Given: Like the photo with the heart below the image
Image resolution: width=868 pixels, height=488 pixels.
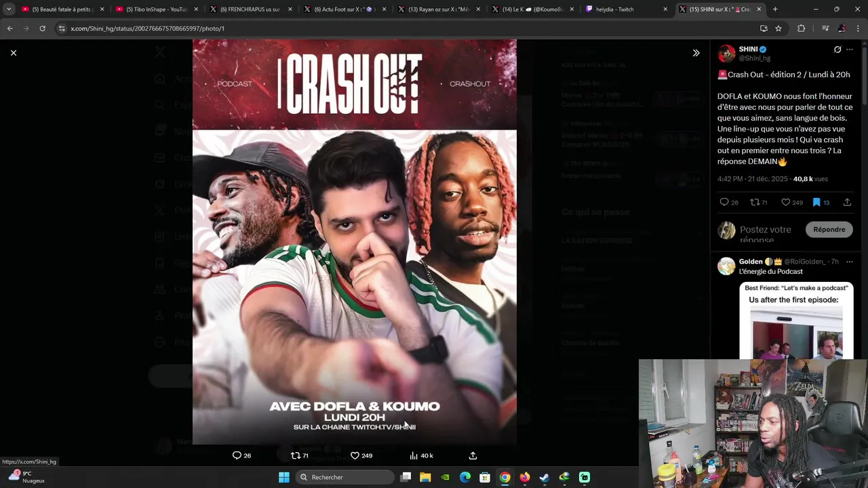Looking at the screenshot, I should (x=355, y=455).
